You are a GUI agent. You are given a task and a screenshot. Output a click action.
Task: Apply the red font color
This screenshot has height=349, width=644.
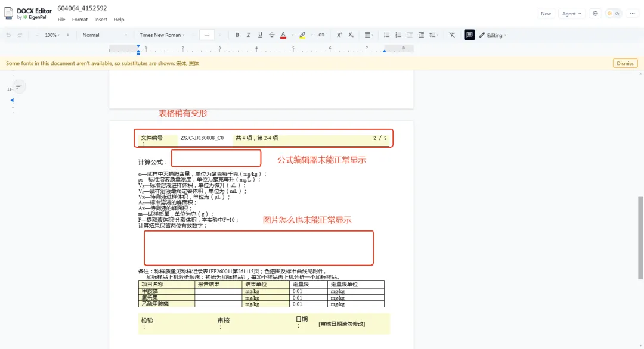point(283,35)
